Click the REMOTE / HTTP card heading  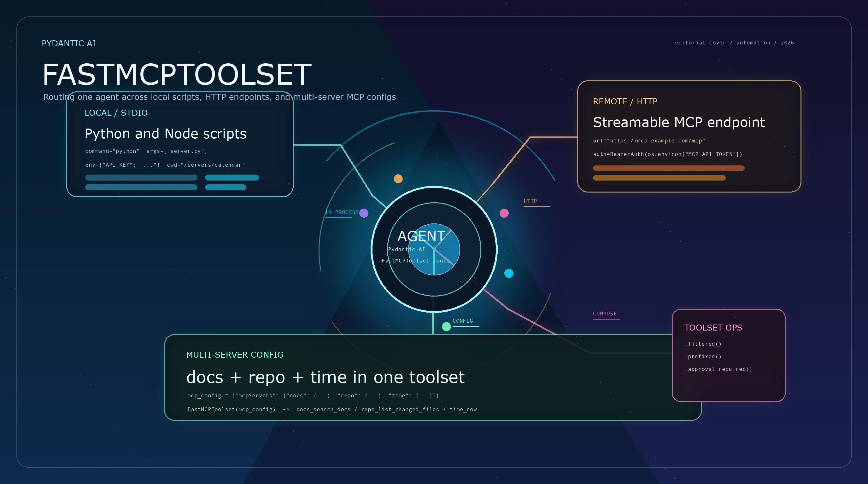[625, 101]
